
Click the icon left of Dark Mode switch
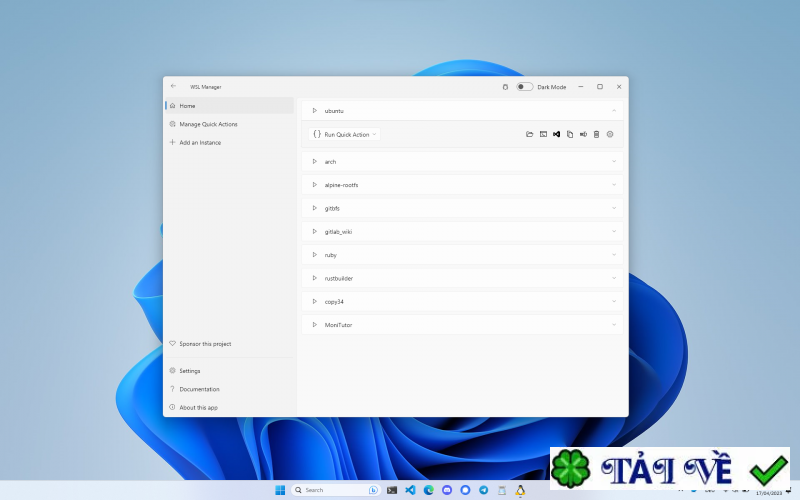point(505,87)
